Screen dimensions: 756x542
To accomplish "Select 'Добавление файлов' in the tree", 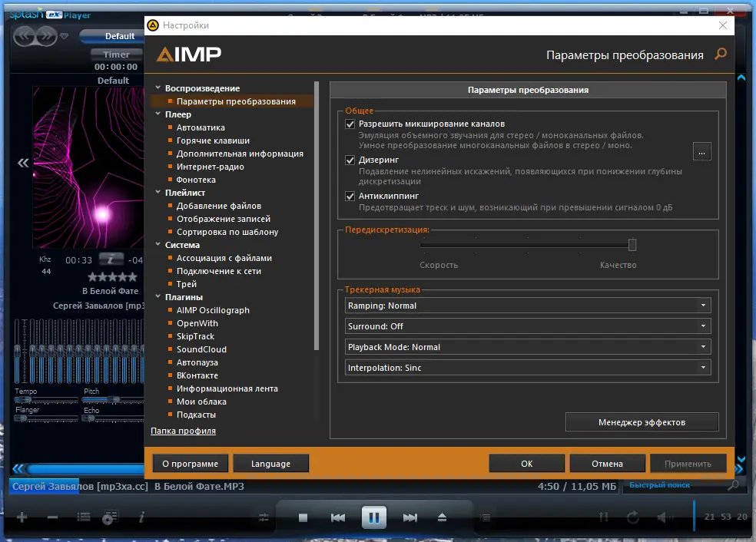I will click(x=219, y=205).
